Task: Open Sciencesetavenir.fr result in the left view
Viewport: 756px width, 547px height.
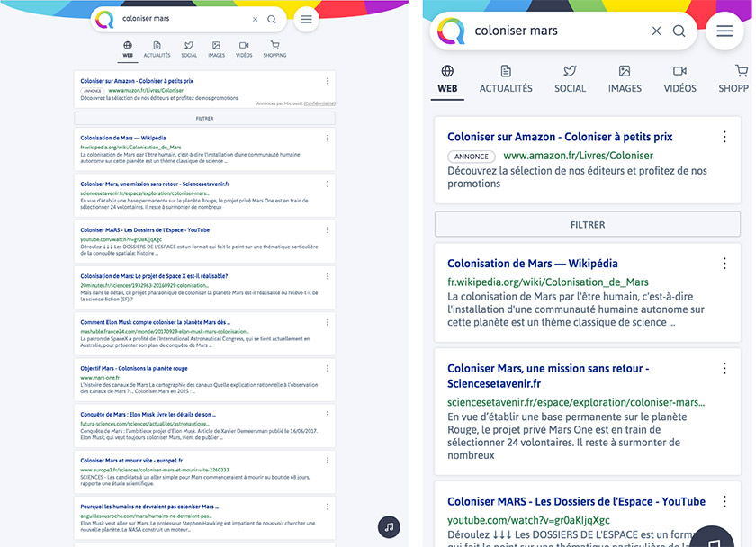Action: coord(155,184)
